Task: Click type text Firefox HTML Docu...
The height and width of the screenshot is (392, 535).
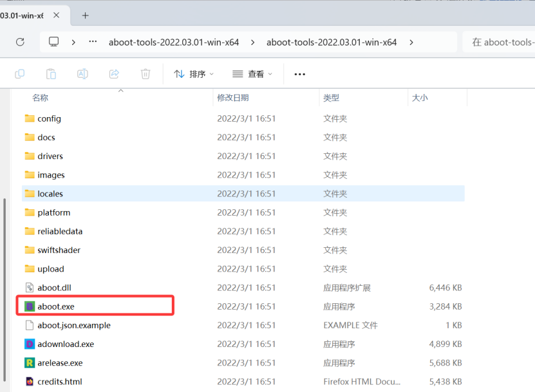Action: [x=362, y=382]
